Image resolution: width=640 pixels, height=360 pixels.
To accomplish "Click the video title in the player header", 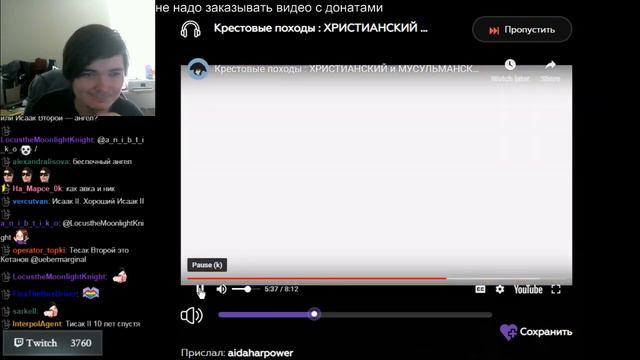I will pyautogui.click(x=346, y=69).
